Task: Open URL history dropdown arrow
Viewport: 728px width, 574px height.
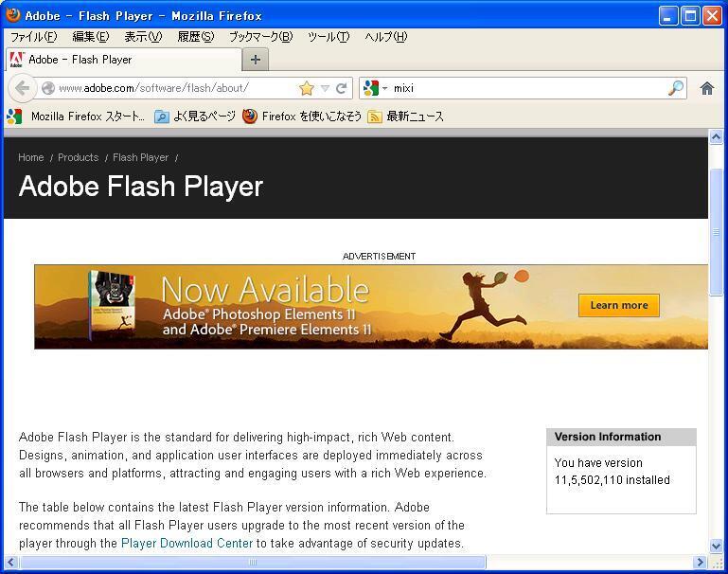Action: (325, 88)
